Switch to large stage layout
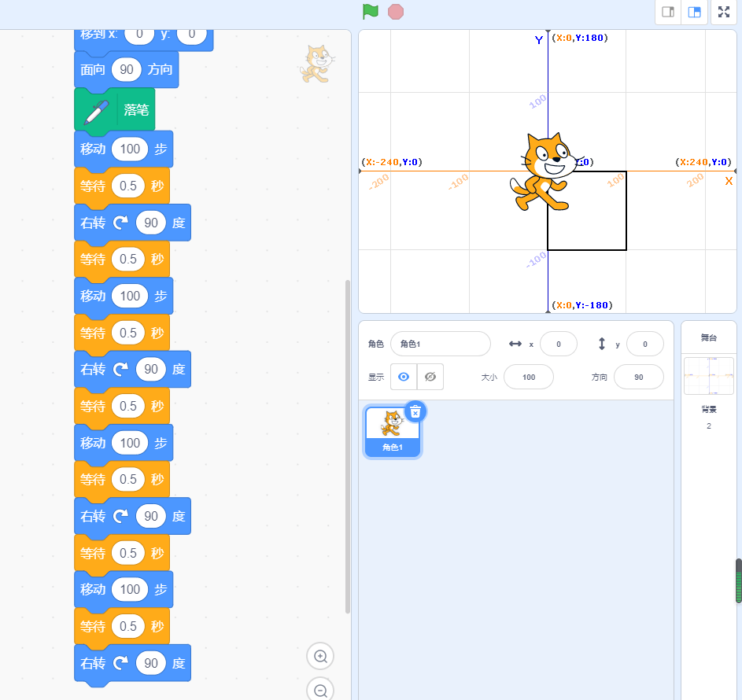 (694, 13)
